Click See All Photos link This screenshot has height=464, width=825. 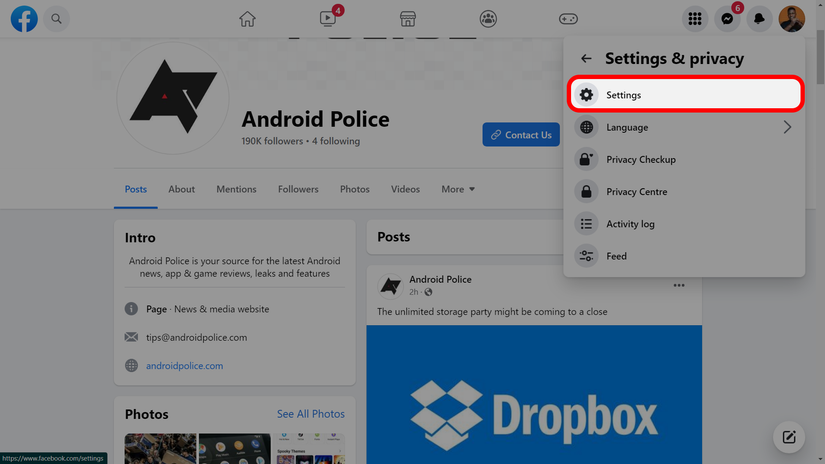tap(311, 414)
